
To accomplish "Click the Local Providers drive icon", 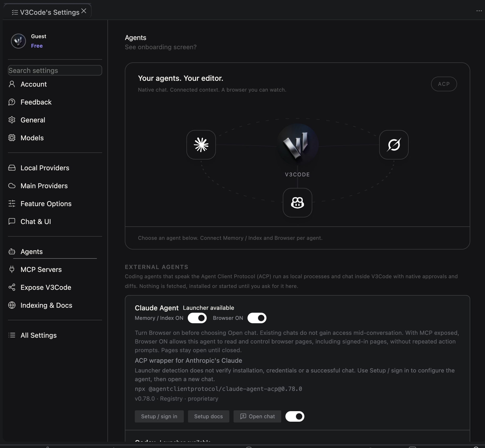I will (12, 168).
